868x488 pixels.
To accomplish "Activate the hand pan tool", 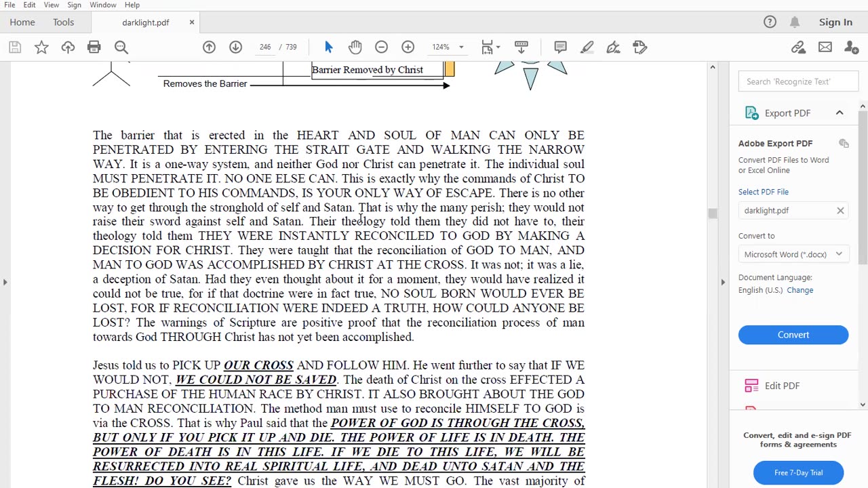I will pyautogui.click(x=355, y=47).
